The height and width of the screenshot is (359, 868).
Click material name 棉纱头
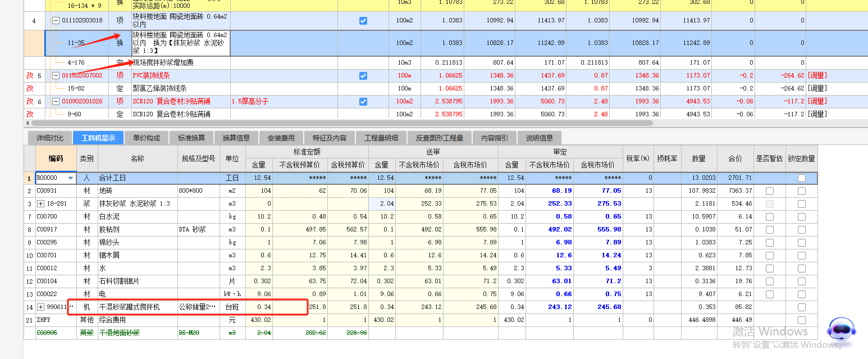[x=109, y=242]
